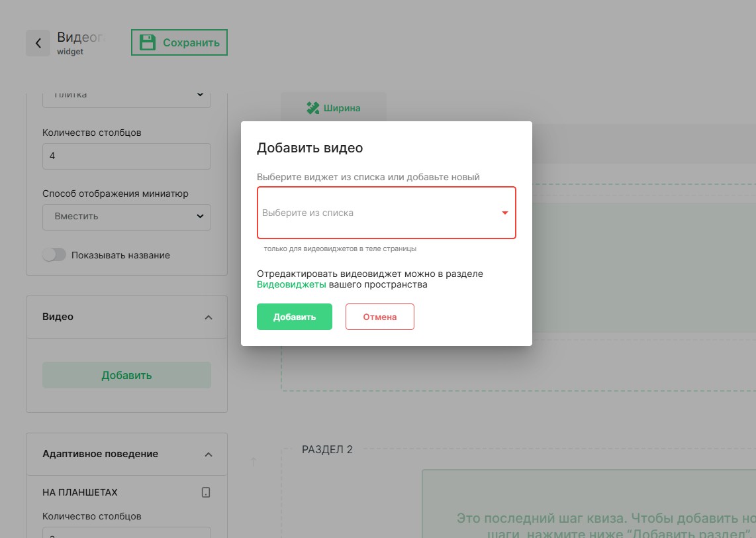Click the red dropdown arrow in dialog
The image size is (756, 538).
pyautogui.click(x=504, y=213)
